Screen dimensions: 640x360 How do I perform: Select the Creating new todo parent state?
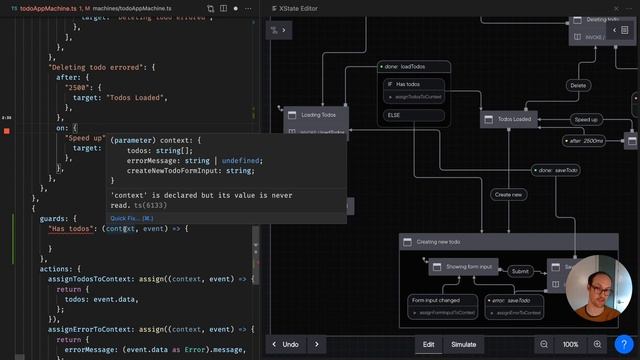(x=508, y=242)
